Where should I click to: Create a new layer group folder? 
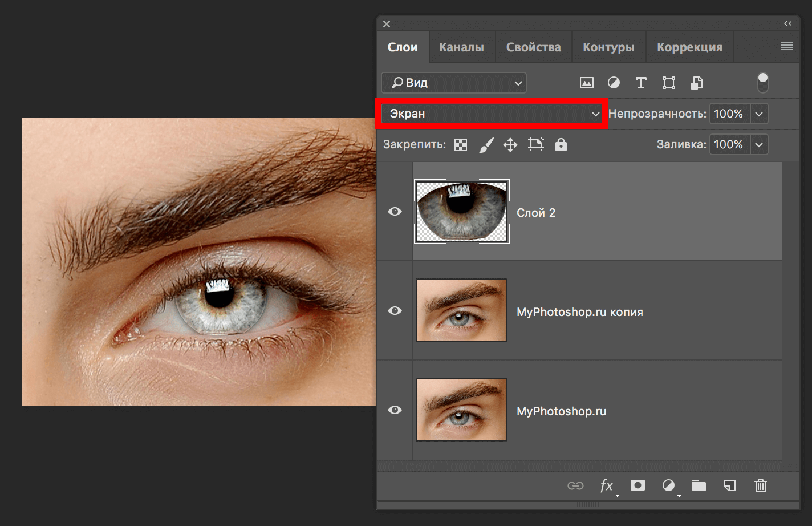pyautogui.click(x=699, y=485)
